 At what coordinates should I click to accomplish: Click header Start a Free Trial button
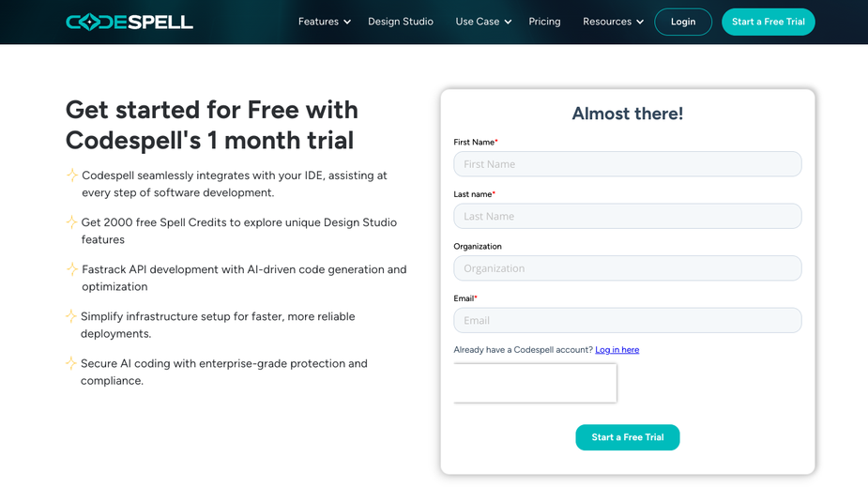[769, 23]
